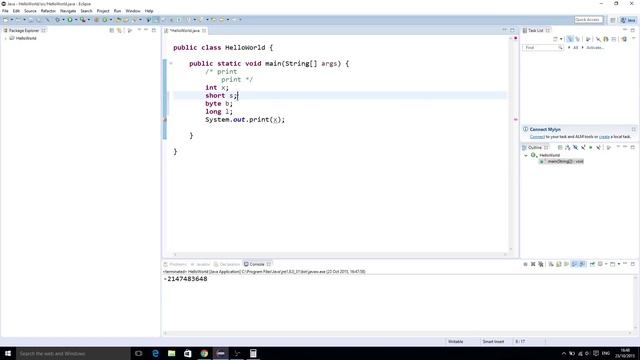
Task: Toggle Categorized presentation in Task List
Action: point(570,39)
